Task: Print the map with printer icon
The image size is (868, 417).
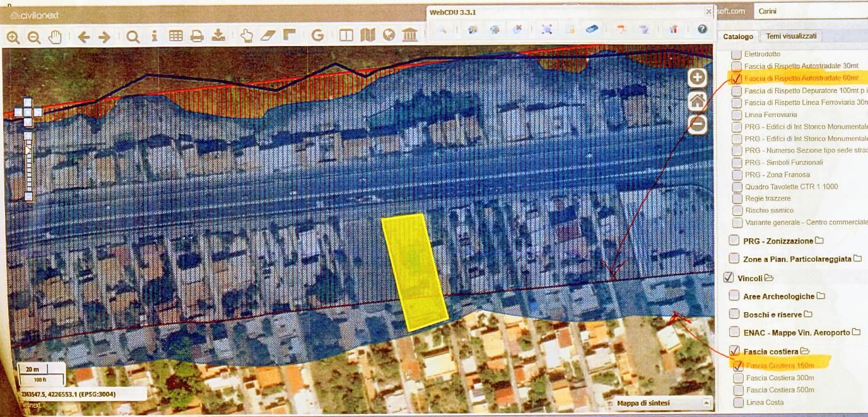Action: tap(197, 36)
